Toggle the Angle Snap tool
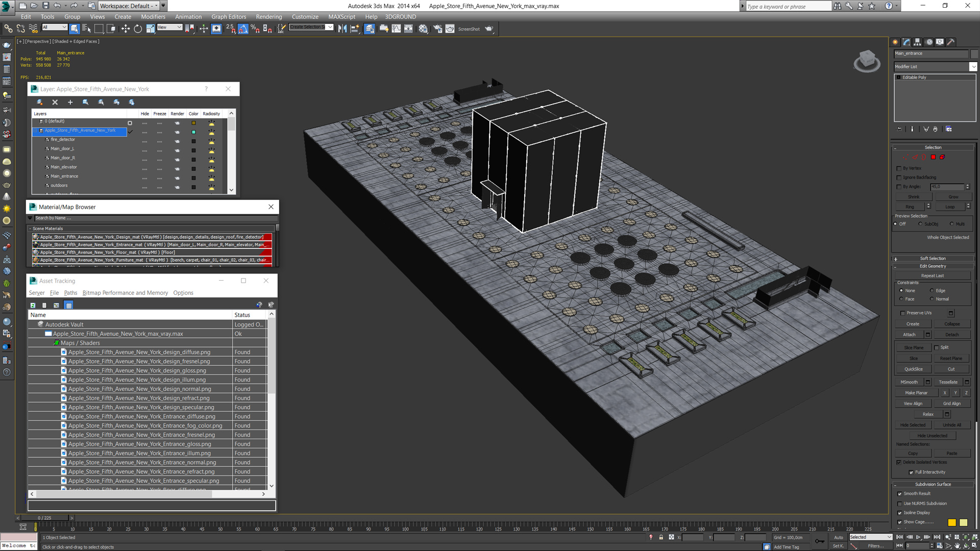Viewport: 980px width, 551px height. click(243, 29)
